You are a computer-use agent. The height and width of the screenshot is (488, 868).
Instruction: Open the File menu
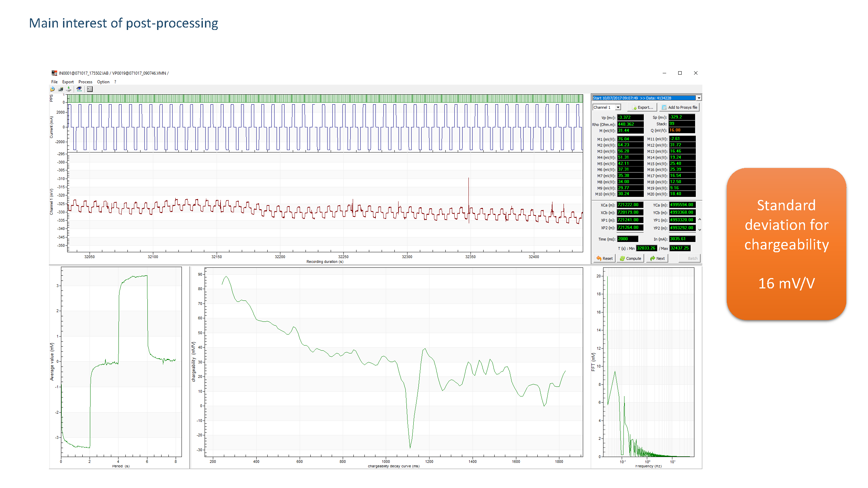pos(54,82)
